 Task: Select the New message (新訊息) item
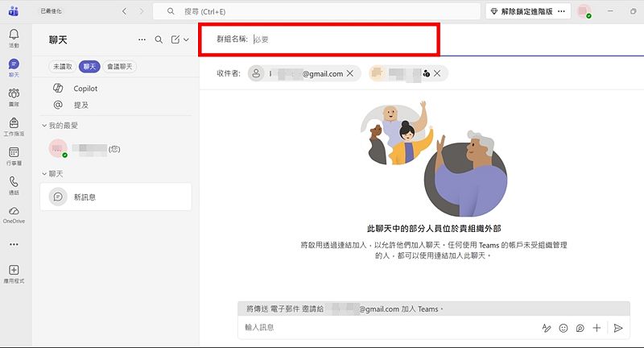(116, 197)
